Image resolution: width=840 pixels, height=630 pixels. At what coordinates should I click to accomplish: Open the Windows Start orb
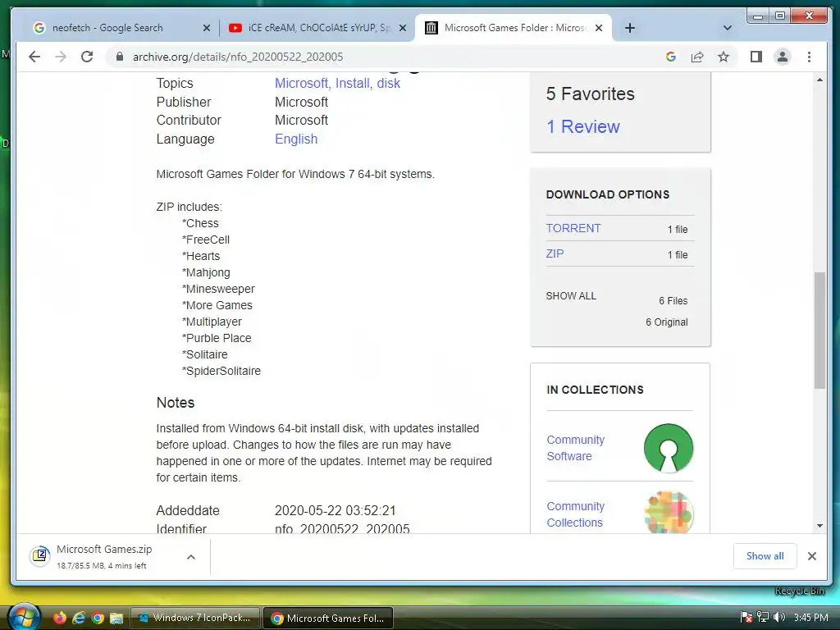point(24,617)
